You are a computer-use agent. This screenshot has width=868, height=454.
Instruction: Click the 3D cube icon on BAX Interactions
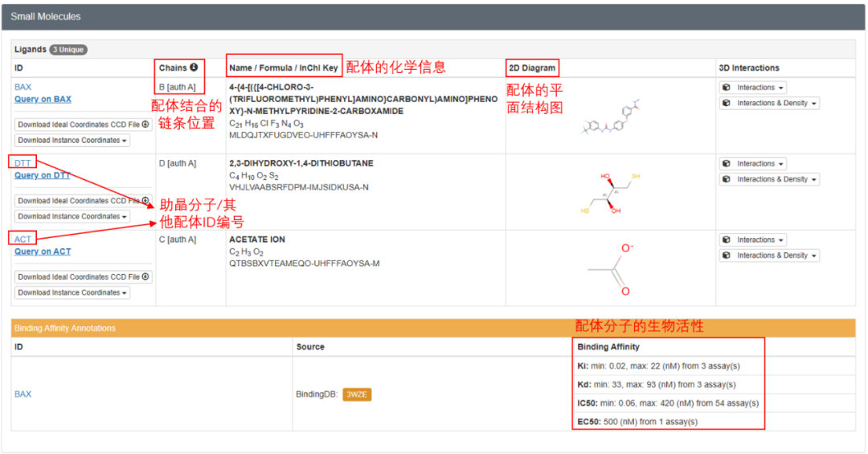coord(727,88)
